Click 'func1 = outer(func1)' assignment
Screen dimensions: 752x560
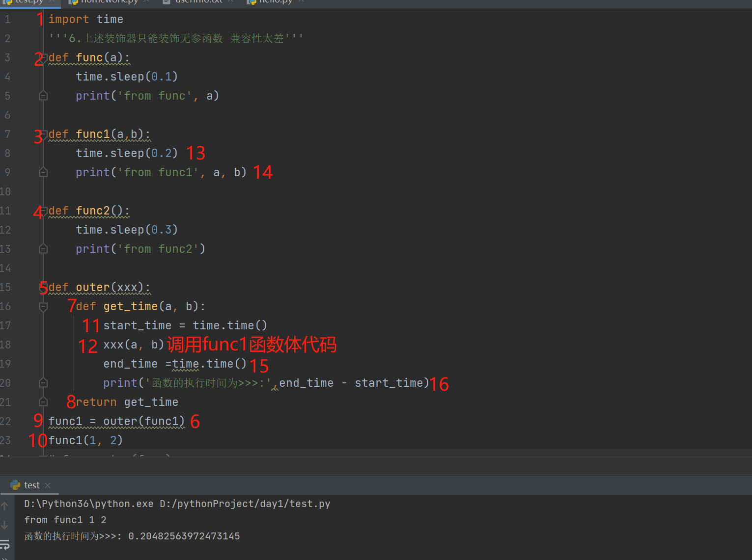tap(116, 421)
